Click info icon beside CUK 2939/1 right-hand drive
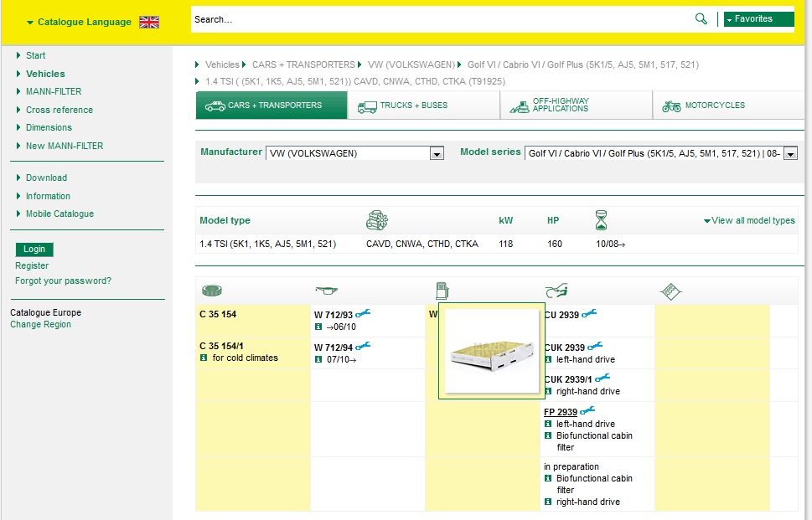The height and width of the screenshot is (520, 812). [548, 391]
